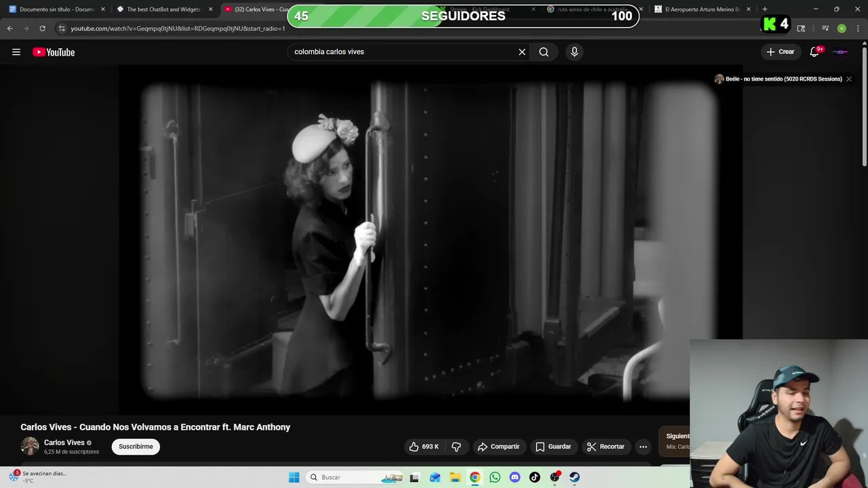The height and width of the screenshot is (488, 868).
Task: Go to YouTube home via logo
Action: click(54, 52)
